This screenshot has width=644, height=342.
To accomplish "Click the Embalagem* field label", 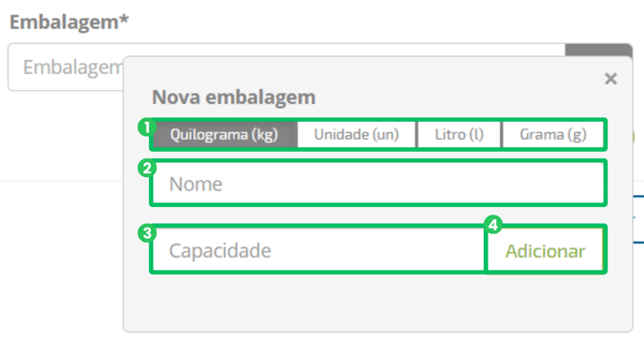I will 69,22.
